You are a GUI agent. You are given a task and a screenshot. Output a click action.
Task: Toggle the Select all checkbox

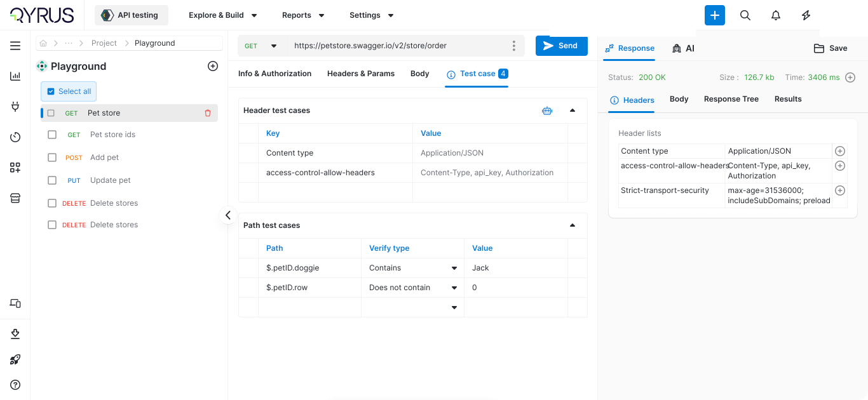(51, 91)
